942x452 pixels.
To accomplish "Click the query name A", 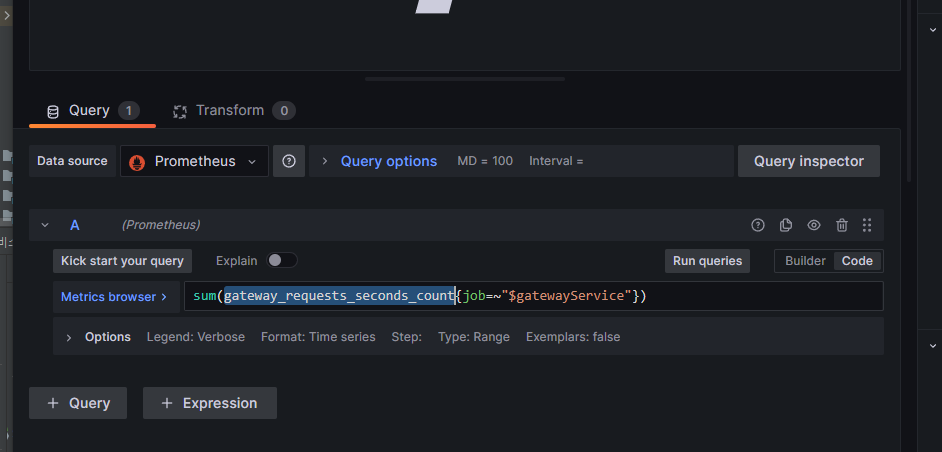I will click(x=74, y=225).
